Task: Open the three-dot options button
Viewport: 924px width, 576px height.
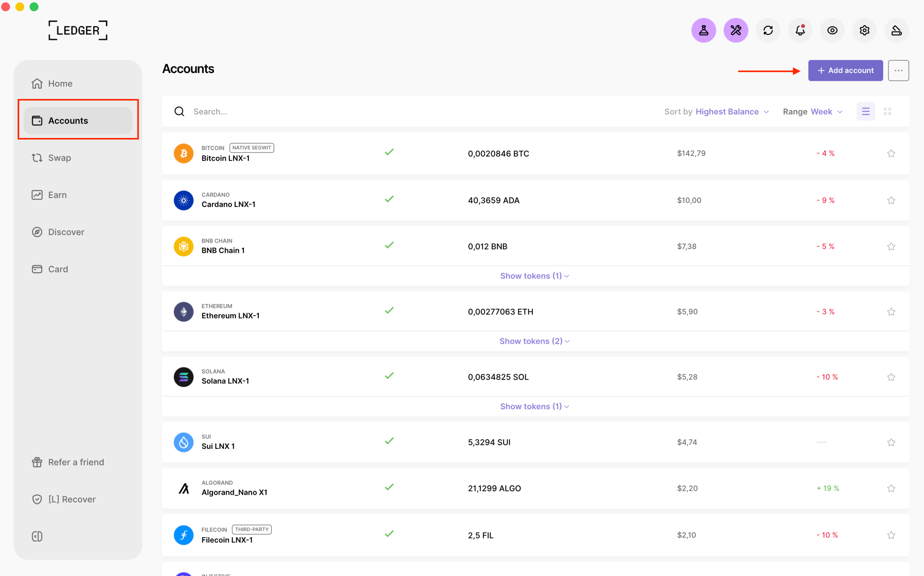Action: click(898, 70)
